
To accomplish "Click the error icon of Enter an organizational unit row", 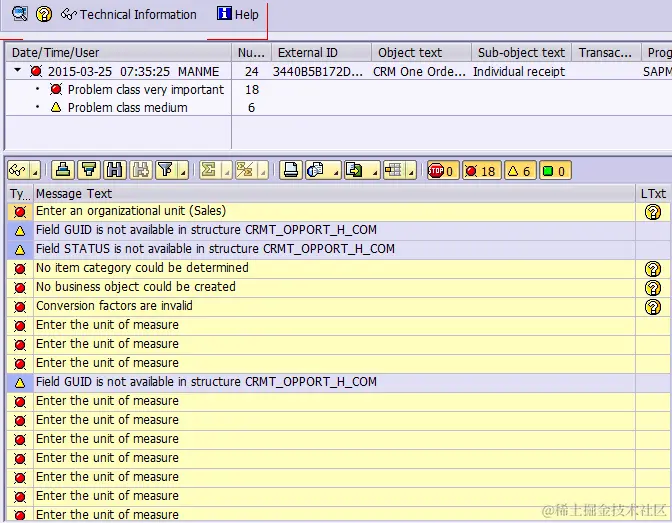I will [x=20, y=212].
